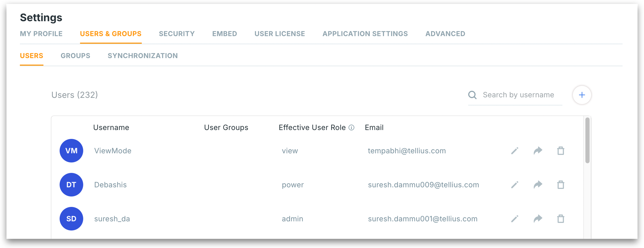Delete the ViewMode user with trash icon
Viewport: 644px width, 248px height.
point(560,151)
